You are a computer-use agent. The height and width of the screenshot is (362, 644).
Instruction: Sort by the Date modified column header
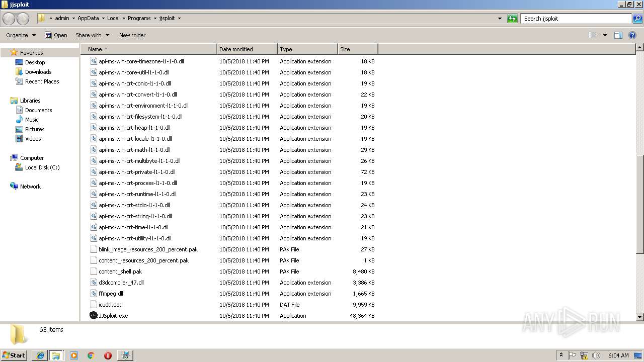pyautogui.click(x=247, y=49)
